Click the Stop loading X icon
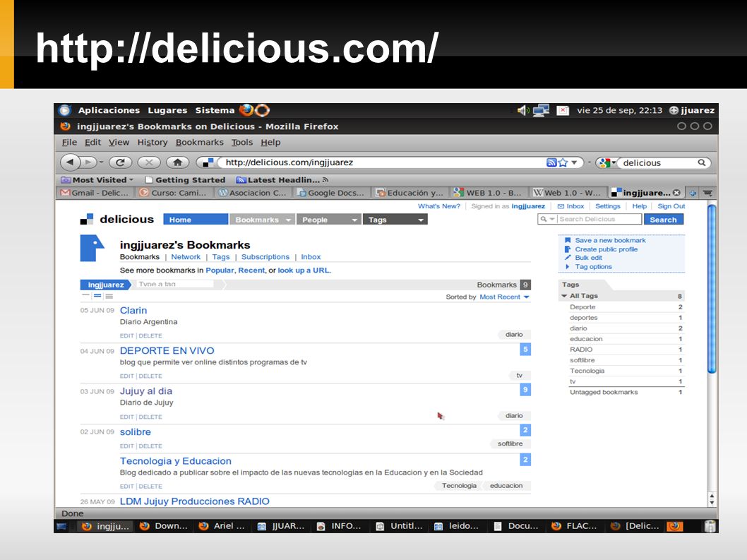The height and width of the screenshot is (560, 747). click(x=149, y=162)
